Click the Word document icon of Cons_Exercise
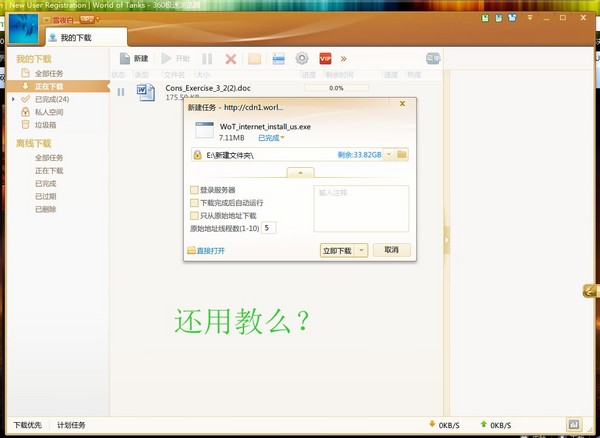 click(x=146, y=92)
